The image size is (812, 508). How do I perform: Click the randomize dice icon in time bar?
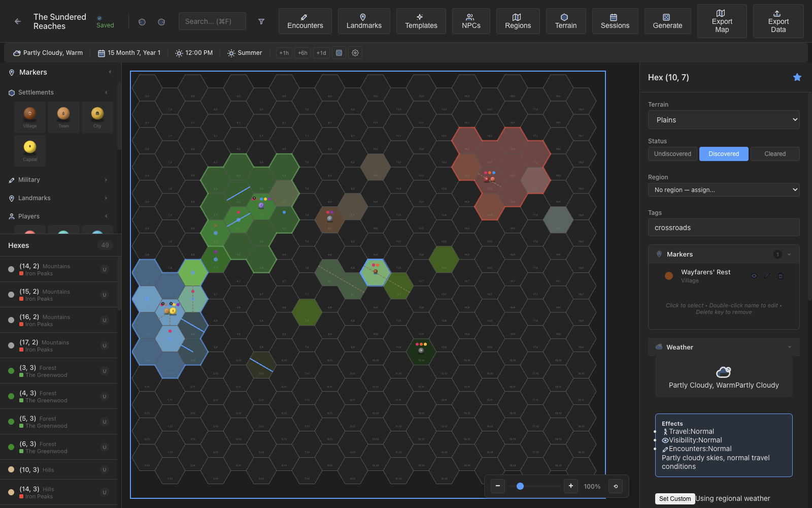[x=339, y=53]
